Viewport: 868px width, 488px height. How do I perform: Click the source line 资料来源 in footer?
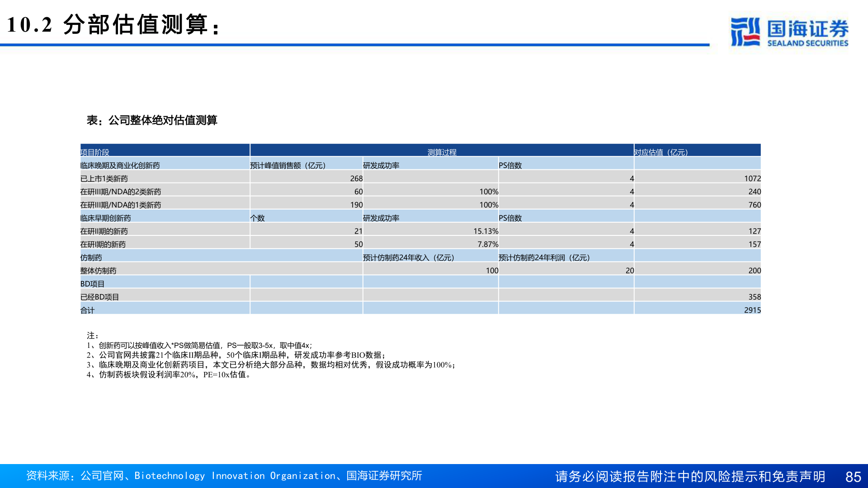point(224,476)
